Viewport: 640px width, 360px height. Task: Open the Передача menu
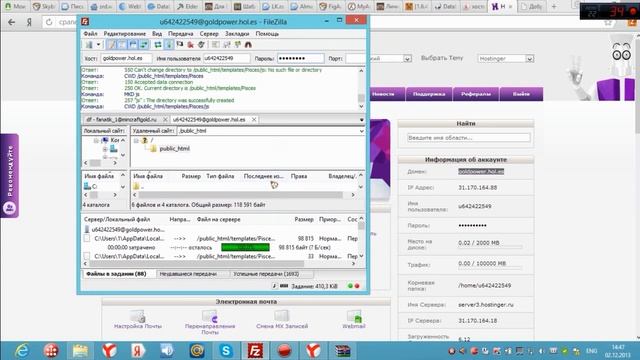pyautogui.click(x=180, y=33)
